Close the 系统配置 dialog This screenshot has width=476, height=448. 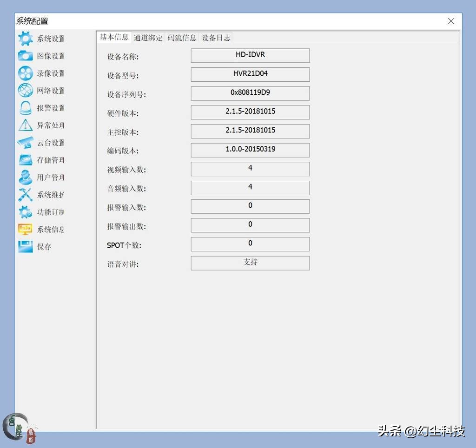[x=451, y=21]
